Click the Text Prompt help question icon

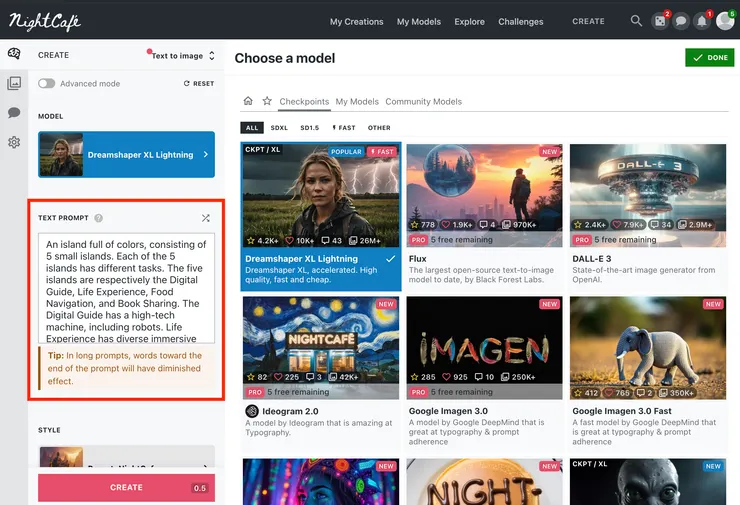pyautogui.click(x=98, y=218)
